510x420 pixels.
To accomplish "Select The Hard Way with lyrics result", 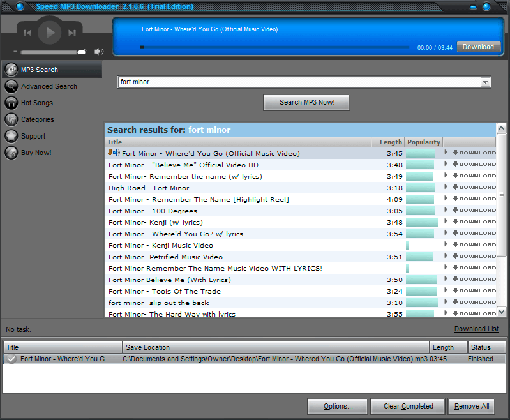I will pos(301,313).
